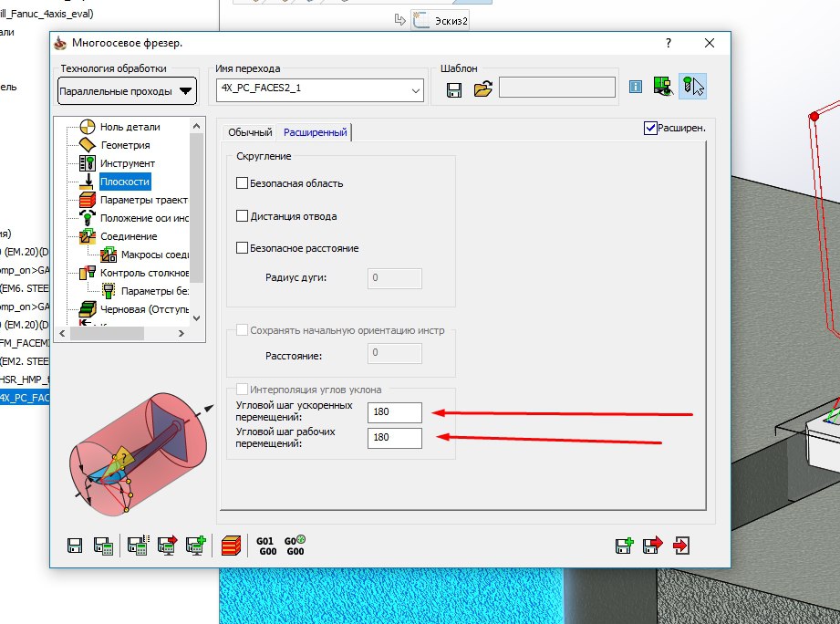
Task: Open a template with the folder icon
Action: tap(482, 88)
